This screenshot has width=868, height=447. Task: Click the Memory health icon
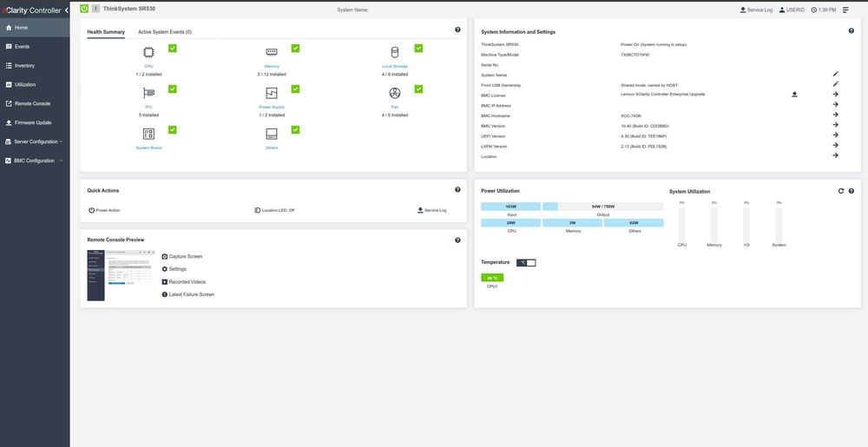coord(272,52)
